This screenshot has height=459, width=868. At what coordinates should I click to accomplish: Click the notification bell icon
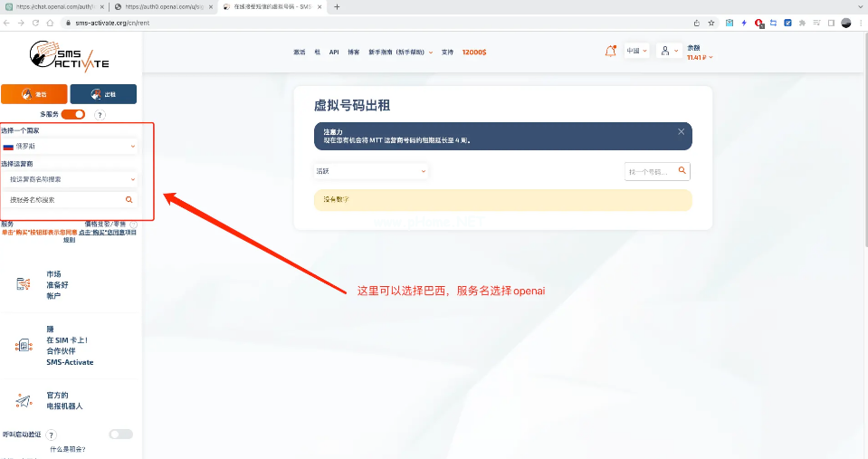(610, 52)
